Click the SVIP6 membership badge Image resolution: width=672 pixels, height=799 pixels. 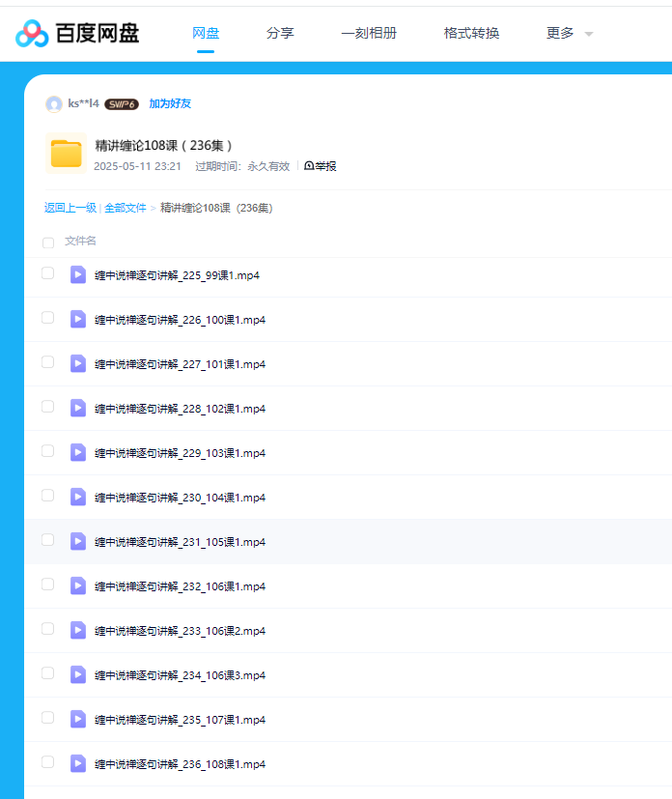coord(122,104)
